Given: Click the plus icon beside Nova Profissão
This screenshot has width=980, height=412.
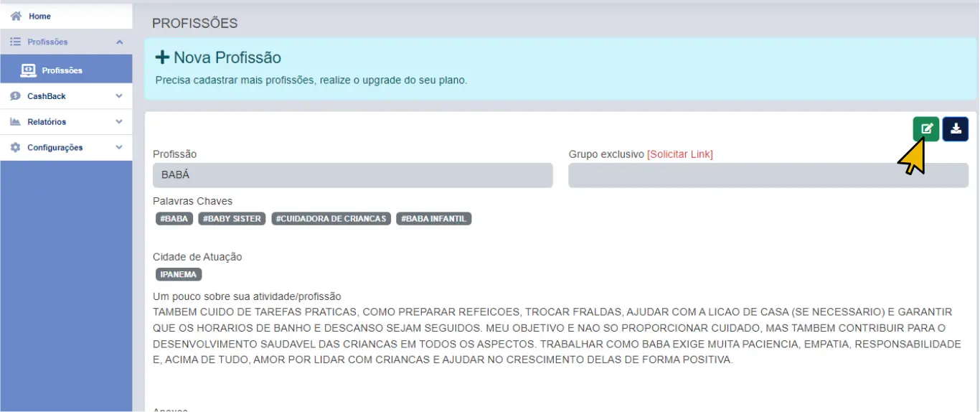Looking at the screenshot, I should (162, 57).
